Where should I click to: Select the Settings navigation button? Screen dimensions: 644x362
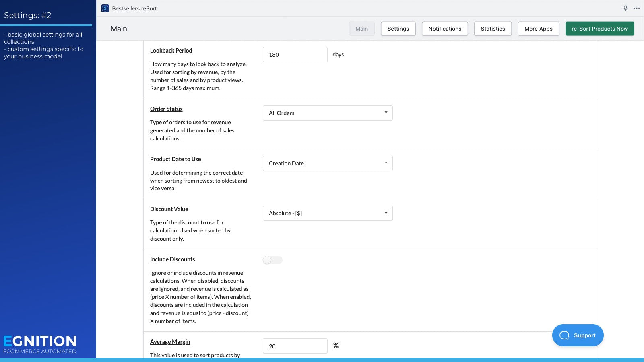click(398, 29)
